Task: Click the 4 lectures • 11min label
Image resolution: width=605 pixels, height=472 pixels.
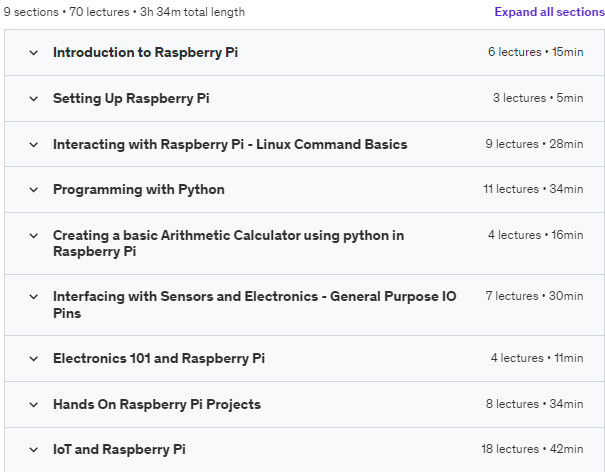Action: pyautogui.click(x=537, y=358)
